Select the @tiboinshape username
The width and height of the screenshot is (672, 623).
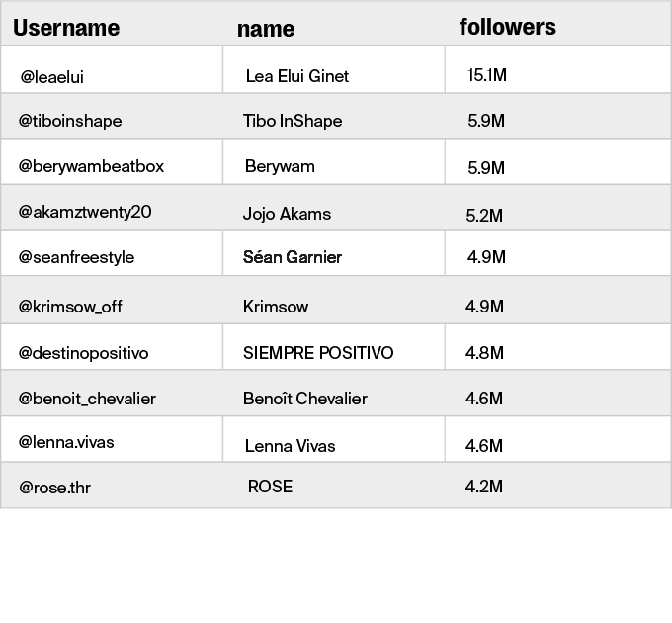point(70,121)
